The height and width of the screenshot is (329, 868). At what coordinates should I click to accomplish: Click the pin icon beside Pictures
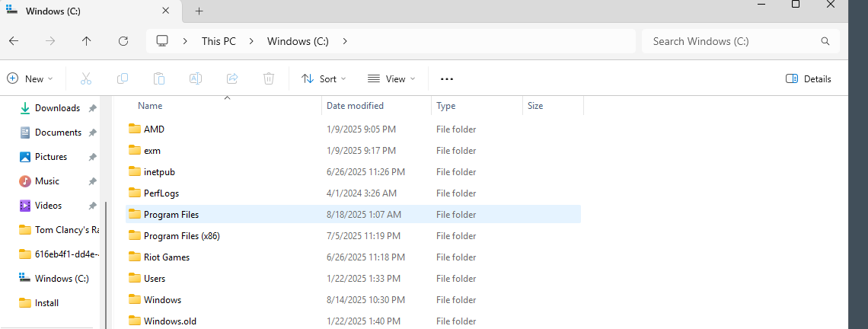click(92, 158)
